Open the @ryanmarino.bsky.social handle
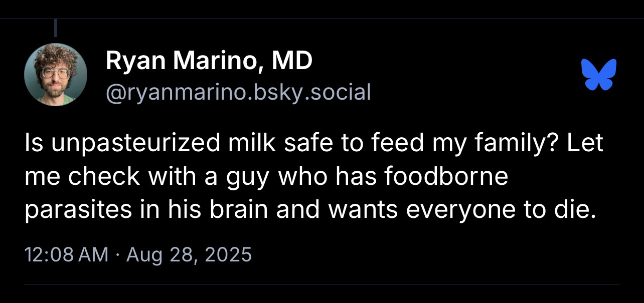 (238, 92)
